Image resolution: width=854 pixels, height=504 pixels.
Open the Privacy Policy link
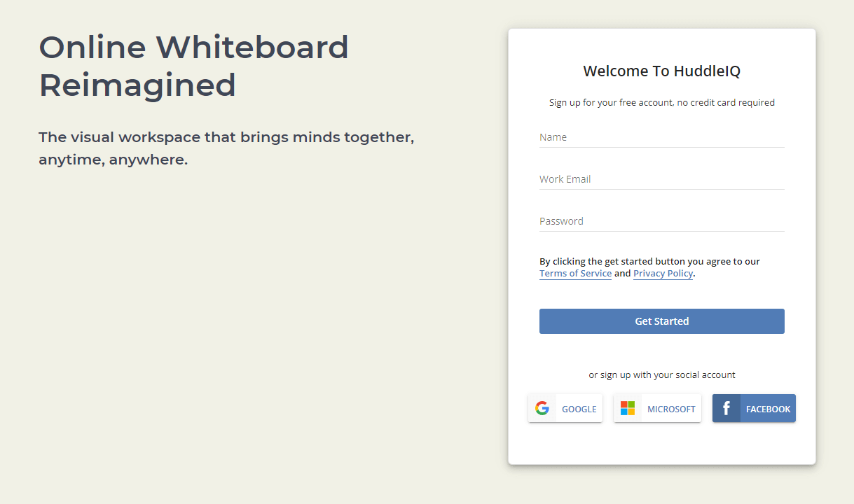click(x=663, y=273)
